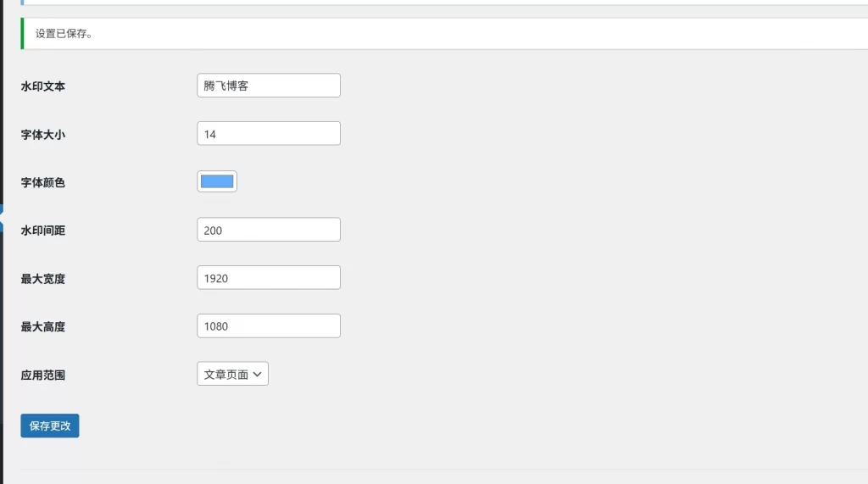Tap the 最大高度 label text
Image resolution: width=868 pixels, height=484 pixels.
(x=43, y=326)
